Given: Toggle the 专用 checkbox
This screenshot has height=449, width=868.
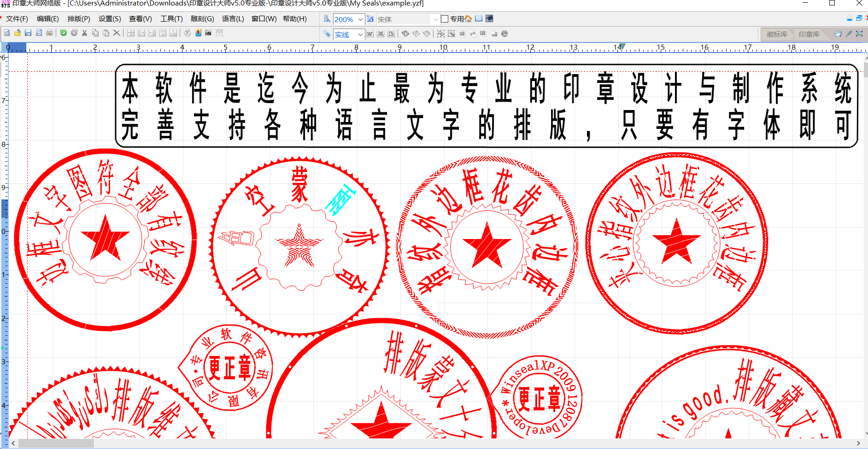Looking at the screenshot, I should pos(445,19).
